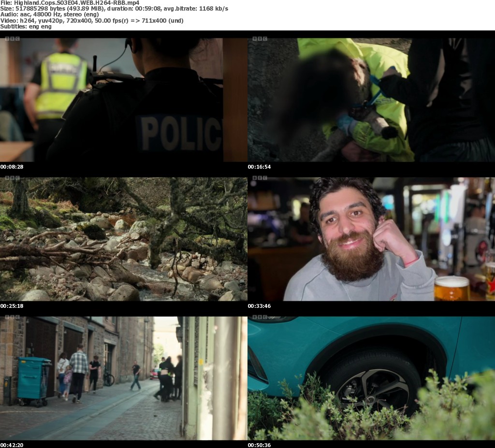This screenshot has width=495, height=448.
Task: Click the Subtitles: eng eng line
Action: 26,27
